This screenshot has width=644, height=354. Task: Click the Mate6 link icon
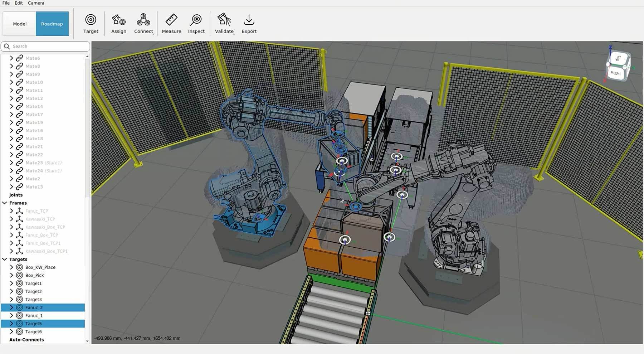click(20, 58)
